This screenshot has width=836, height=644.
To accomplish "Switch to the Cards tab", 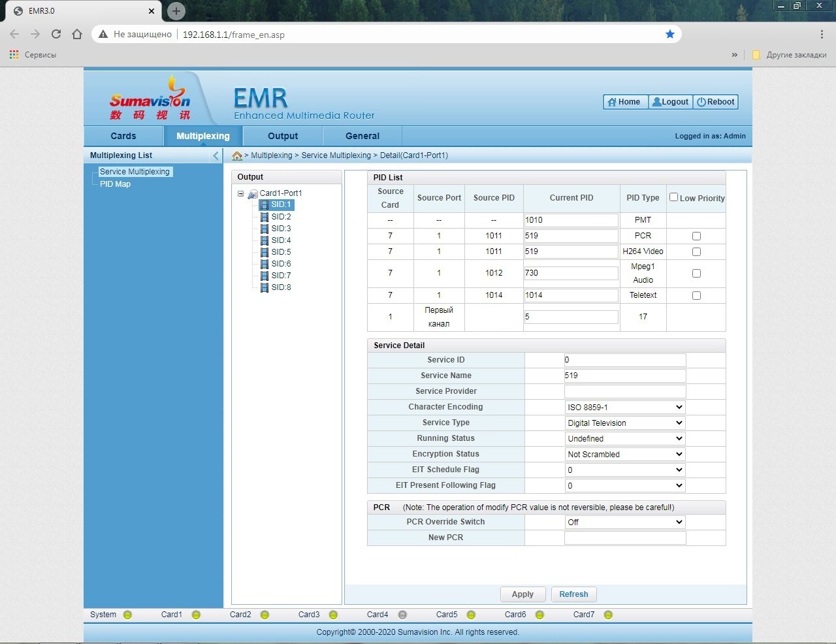I will 123,136.
